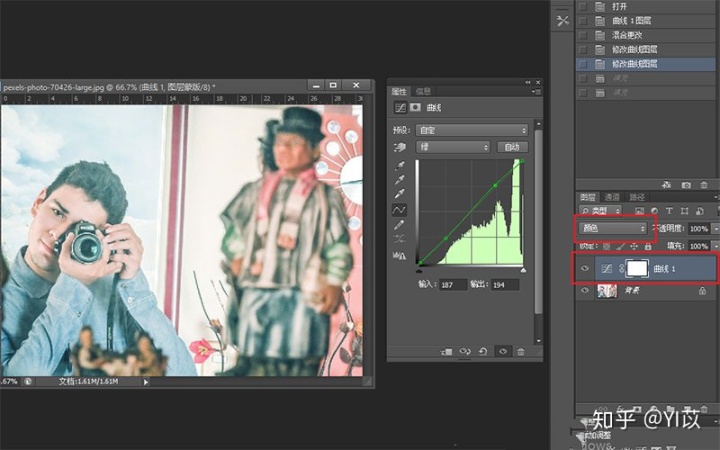Screen dimensions: 720x450
Task: Select the 混合更改 history state
Action: pos(646,35)
